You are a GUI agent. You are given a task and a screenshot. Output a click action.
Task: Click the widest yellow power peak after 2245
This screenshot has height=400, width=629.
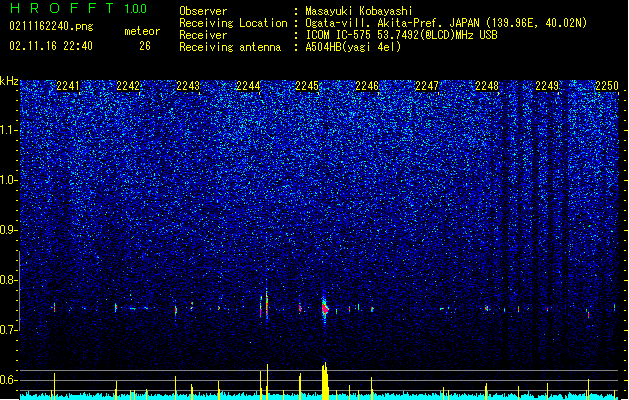(325, 381)
